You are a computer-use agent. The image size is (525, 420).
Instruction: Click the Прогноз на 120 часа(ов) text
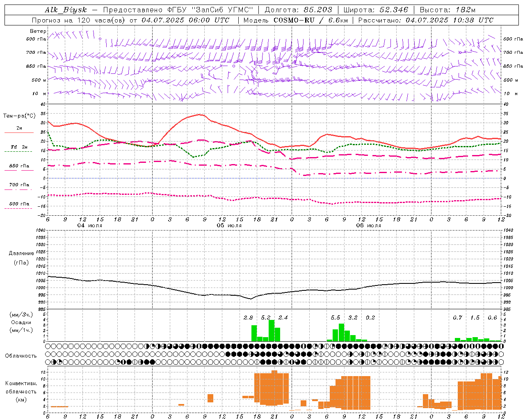click(x=78, y=20)
